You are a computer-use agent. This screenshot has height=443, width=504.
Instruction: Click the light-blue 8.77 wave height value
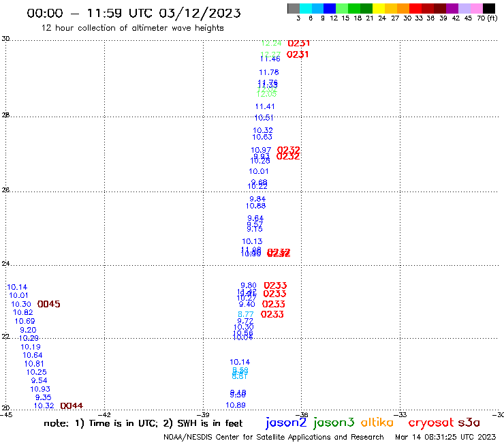[x=246, y=314]
